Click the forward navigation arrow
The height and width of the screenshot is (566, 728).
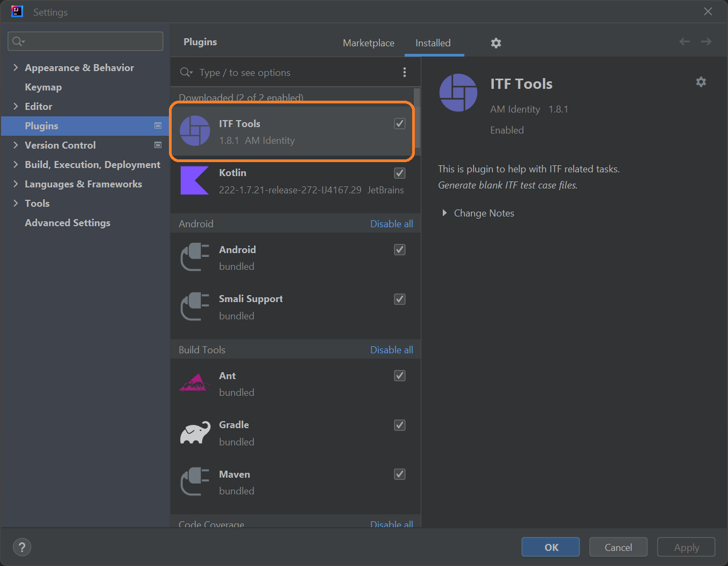click(x=706, y=41)
